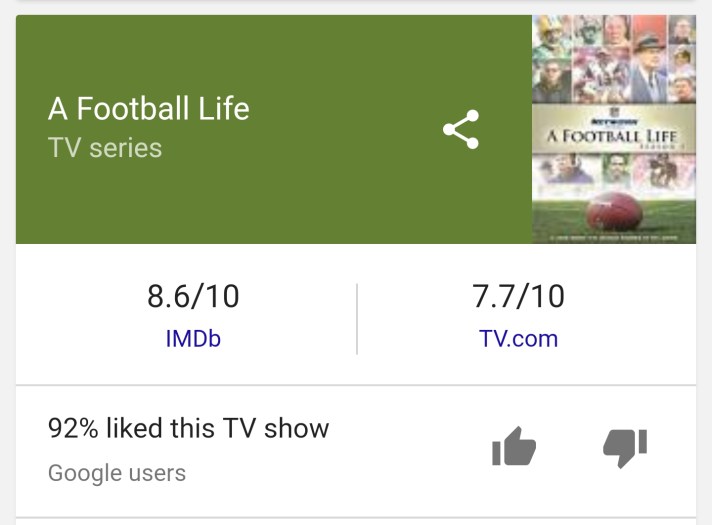Select the 'A Football Life' header title
The height and width of the screenshot is (525, 712).
click(148, 108)
